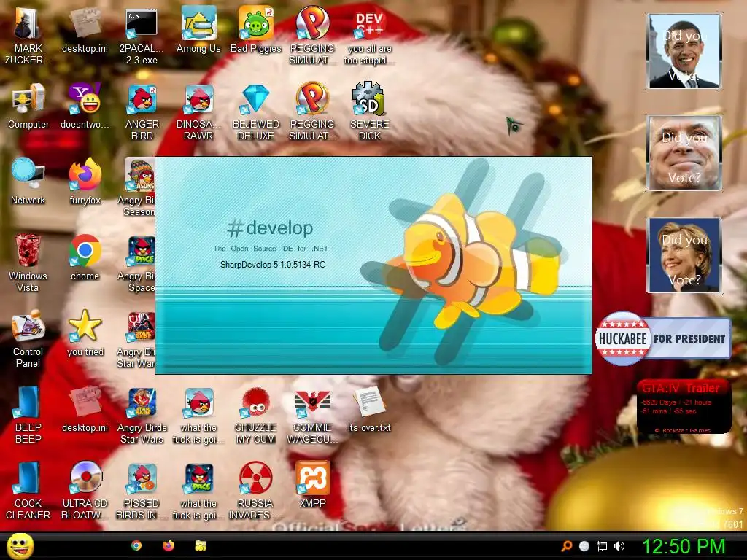Open the volume speaker tray icon
The width and height of the screenshot is (747, 560).
[619, 546]
